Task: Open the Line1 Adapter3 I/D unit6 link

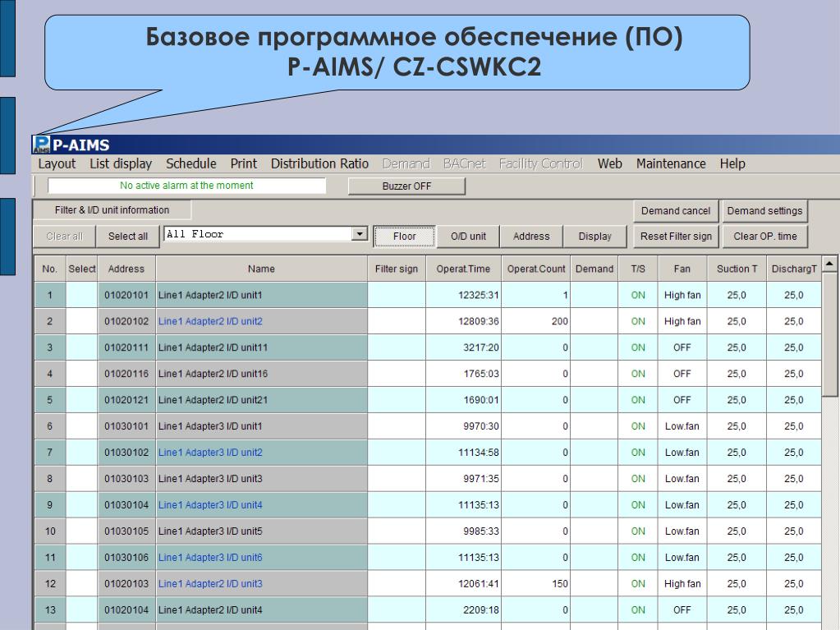Action: [x=210, y=558]
